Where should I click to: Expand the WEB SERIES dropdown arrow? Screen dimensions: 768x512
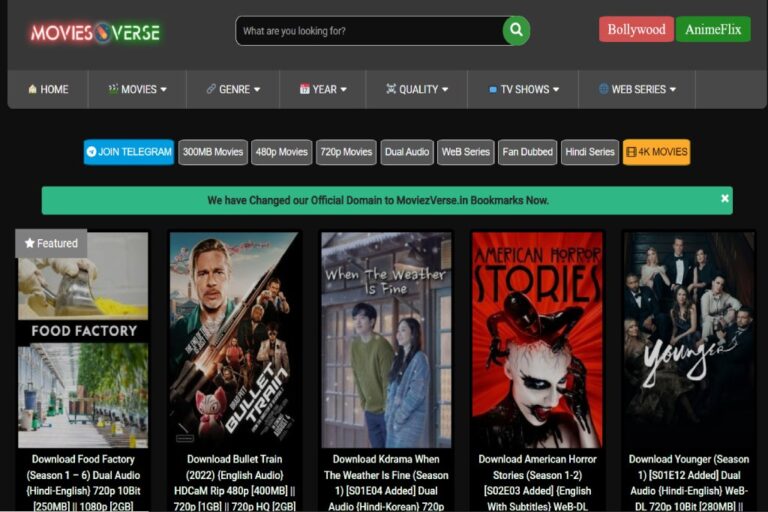pos(672,90)
